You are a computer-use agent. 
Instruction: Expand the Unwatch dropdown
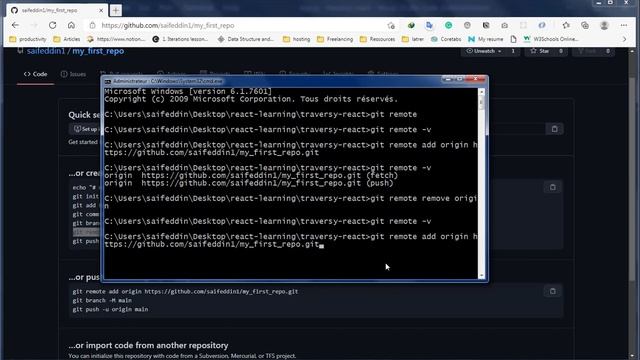484,51
